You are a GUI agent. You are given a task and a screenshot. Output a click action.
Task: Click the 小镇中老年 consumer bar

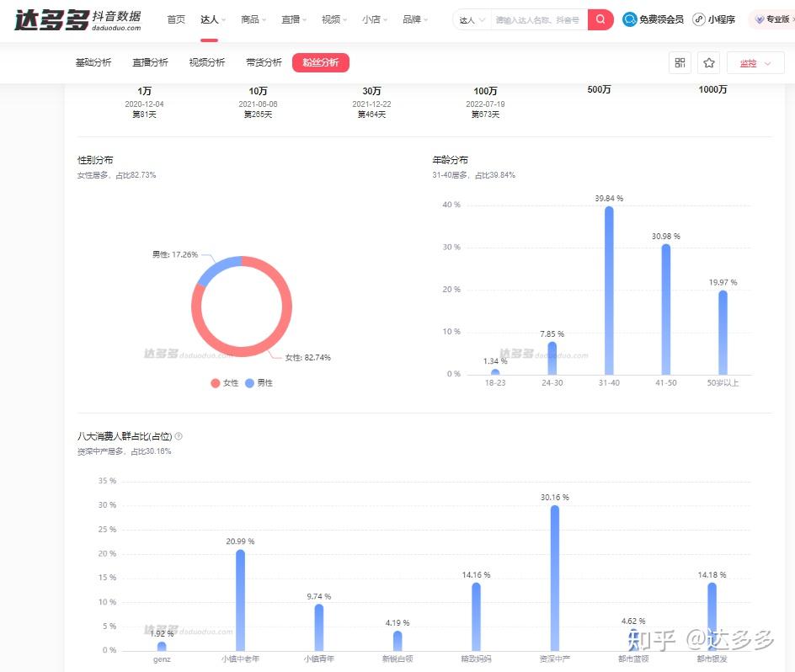coord(240,600)
